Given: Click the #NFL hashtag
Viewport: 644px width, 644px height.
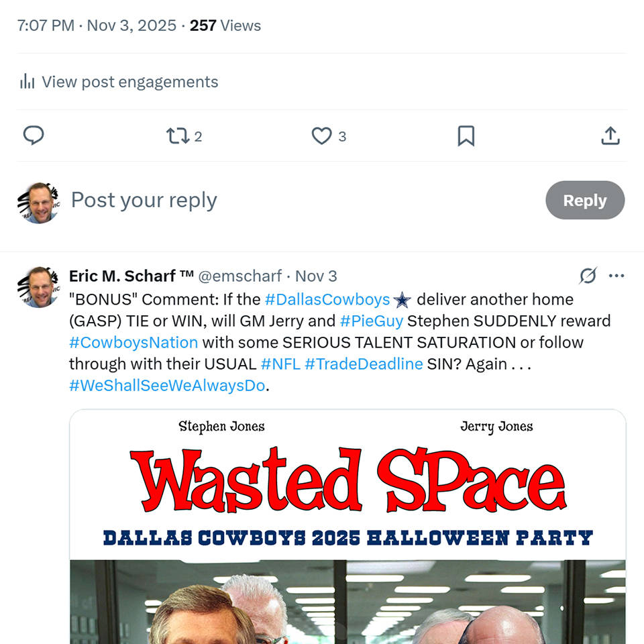Looking at the screenshot, I should pyautogui.click(x=280, y=364).
